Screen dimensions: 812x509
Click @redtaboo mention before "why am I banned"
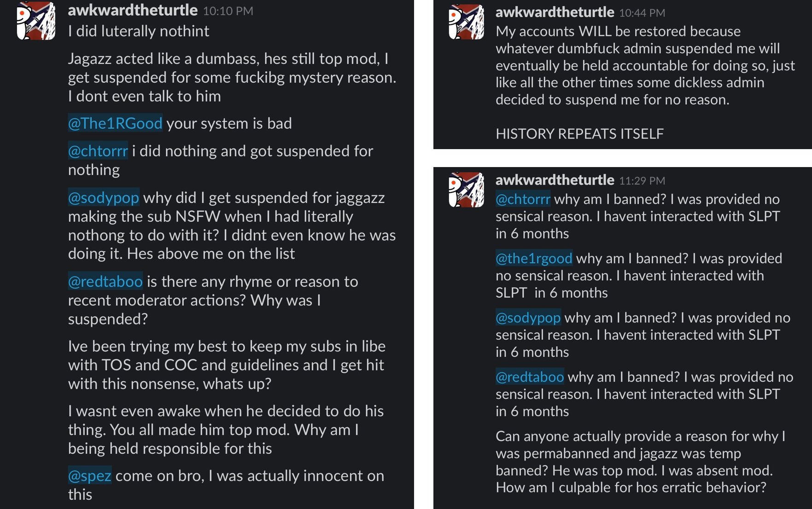[x=530, y=377]
